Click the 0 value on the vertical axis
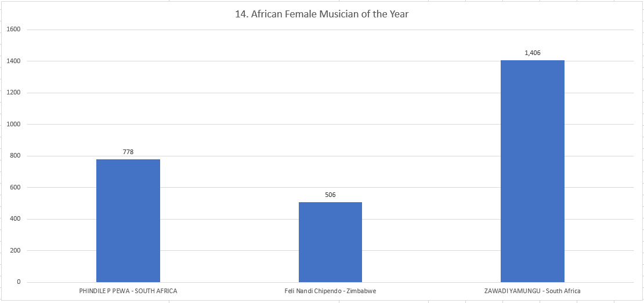 pos(19,282)
